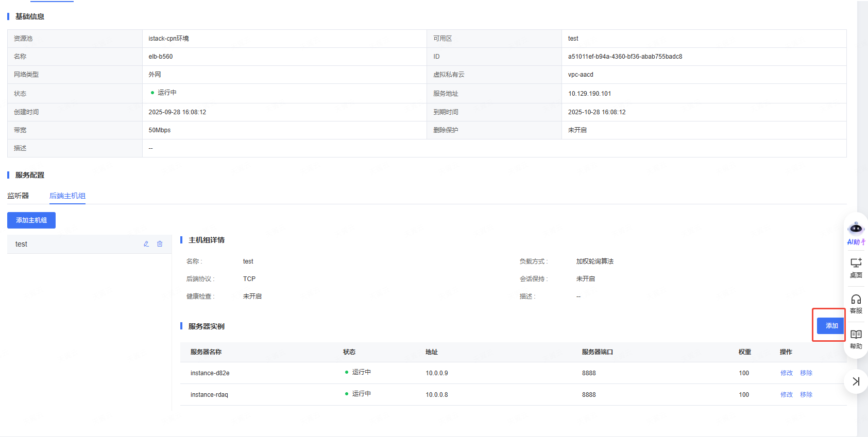Click the edit pencil icon for test group
Viewport: 868px width, 437px height.
(x=146, y=244)
